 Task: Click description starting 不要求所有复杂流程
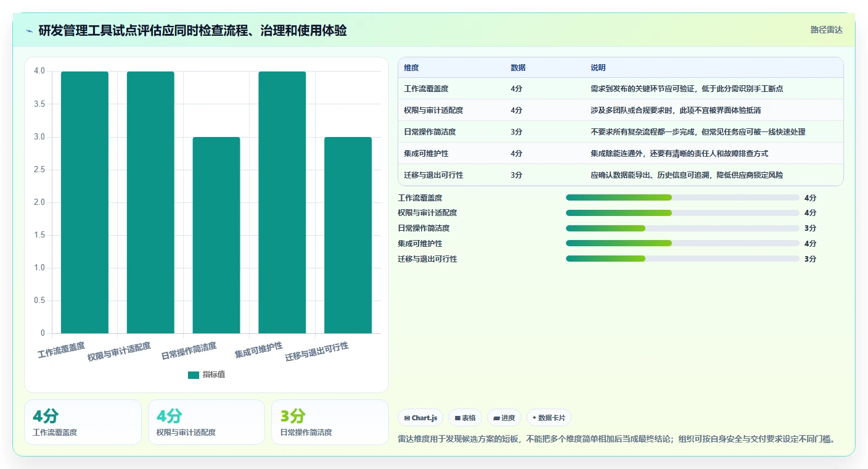coord(698,132)
